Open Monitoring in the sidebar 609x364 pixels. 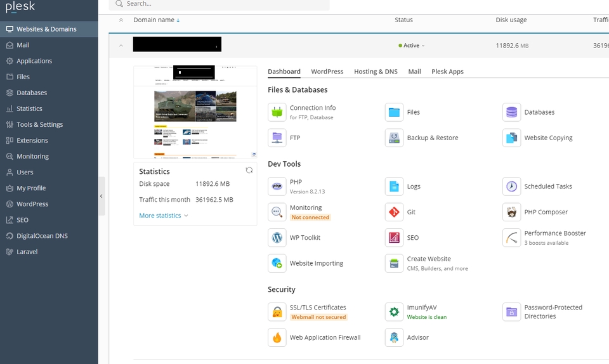tap(49, 157)
